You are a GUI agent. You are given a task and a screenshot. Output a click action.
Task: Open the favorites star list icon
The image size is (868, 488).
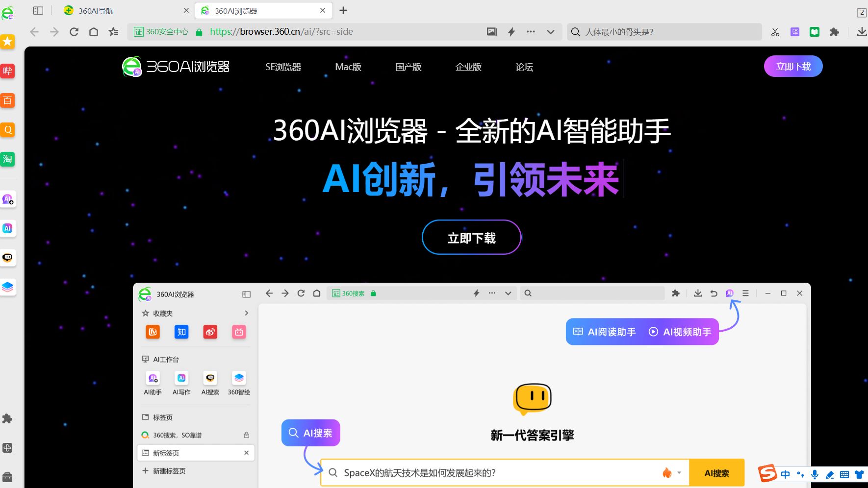coord(114,32)
